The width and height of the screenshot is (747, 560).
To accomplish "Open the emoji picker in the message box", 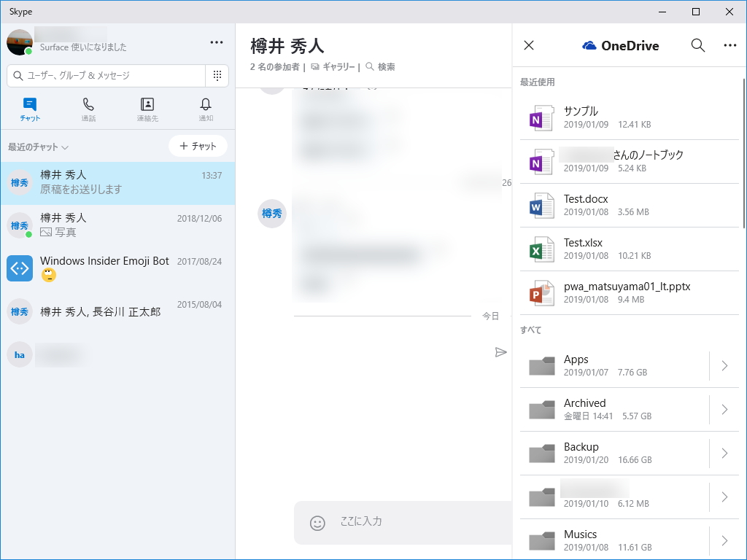I will [x=317, y=523].
